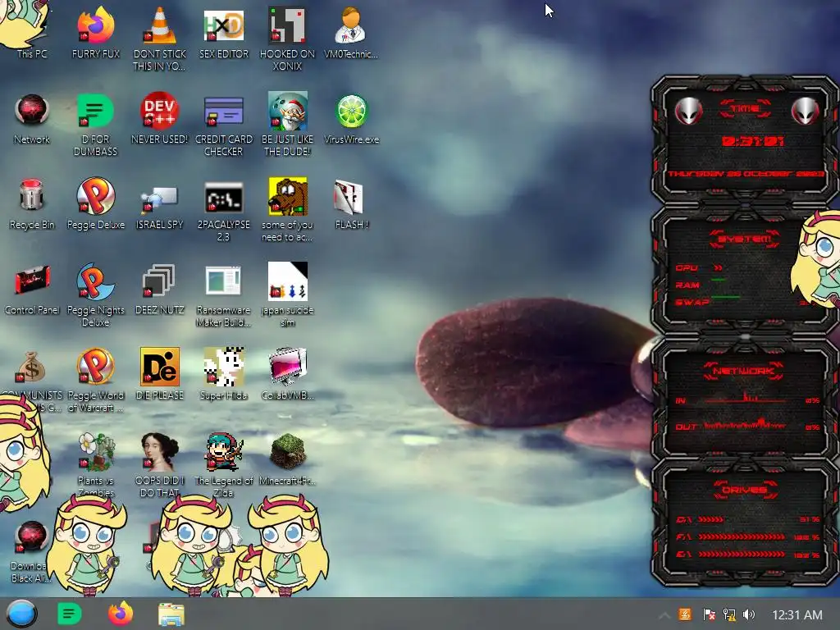Launch the japan suicide sim icon

tap(287, 294)
